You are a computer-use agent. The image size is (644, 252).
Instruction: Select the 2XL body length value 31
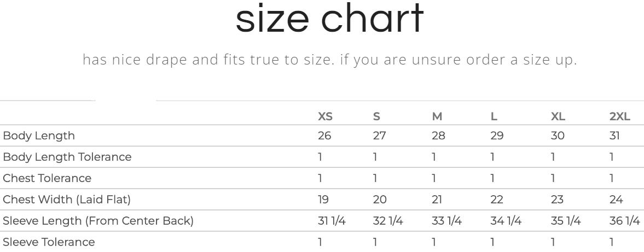(x=614, y=136)
